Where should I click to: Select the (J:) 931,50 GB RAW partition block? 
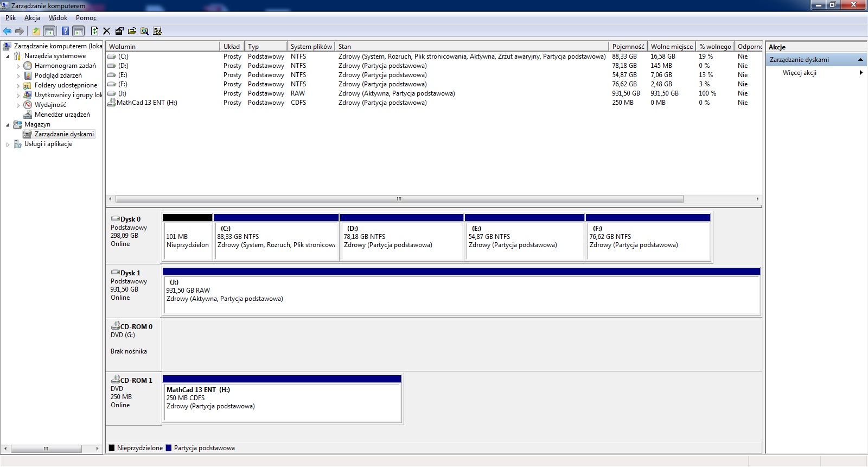[x=461, y=291]
